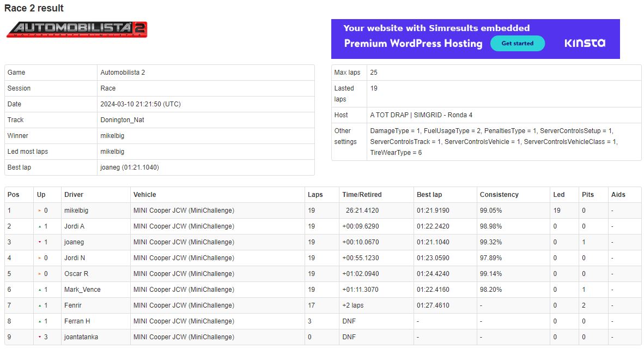Click the track value Donington_Nat
The height and width of the screenshot is (354, 644).
pyautogui.click(x=122, y=120)
